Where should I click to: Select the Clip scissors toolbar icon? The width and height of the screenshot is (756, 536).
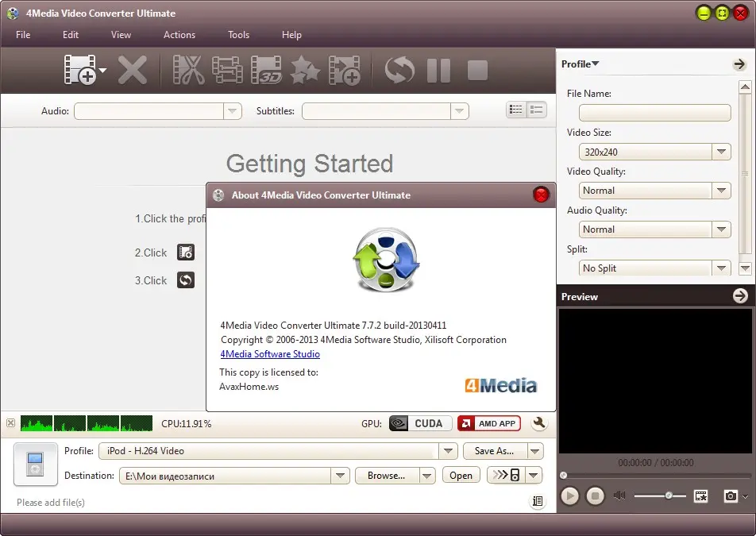click(188, 71)
